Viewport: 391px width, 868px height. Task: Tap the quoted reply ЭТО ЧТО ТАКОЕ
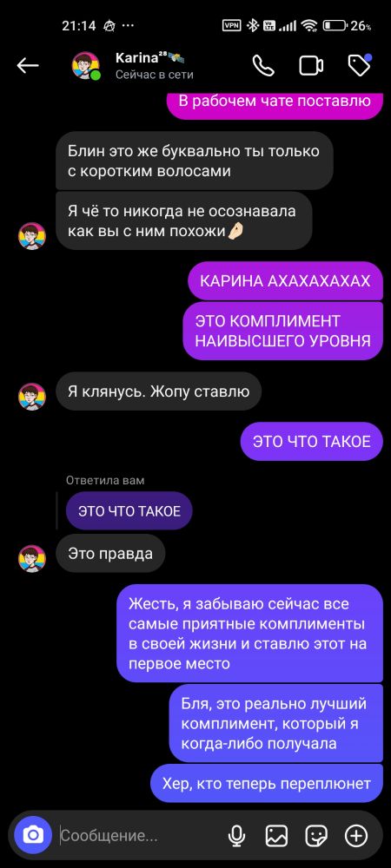(x=129, y=511)
